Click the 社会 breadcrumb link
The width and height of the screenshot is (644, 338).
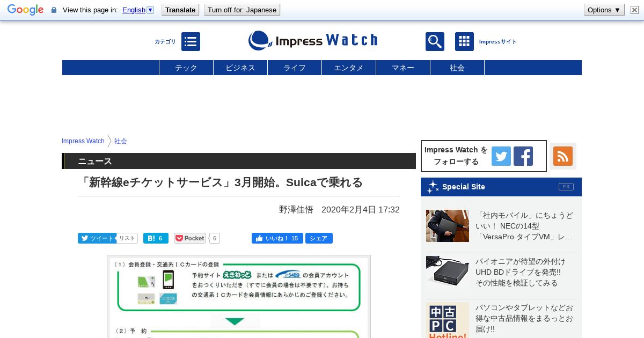click(x=121, y=141)
